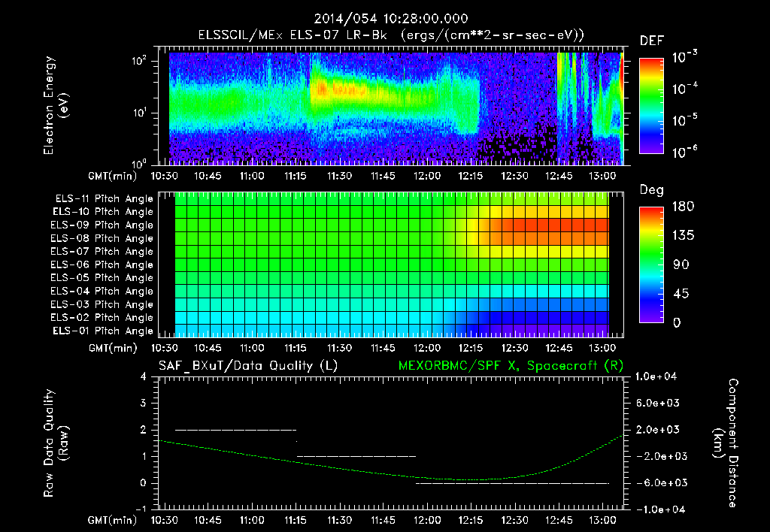770x532 pixels.
Task: Click the data quality line at level 1
Action: pyautogui.click(x=356, y=456)
